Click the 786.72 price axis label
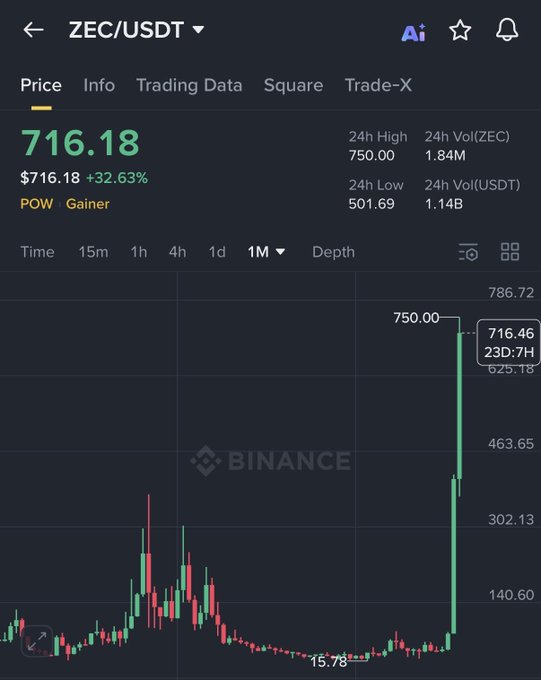Image resolution: width=541 pixels, height=680 pixels. click(511, 293)
